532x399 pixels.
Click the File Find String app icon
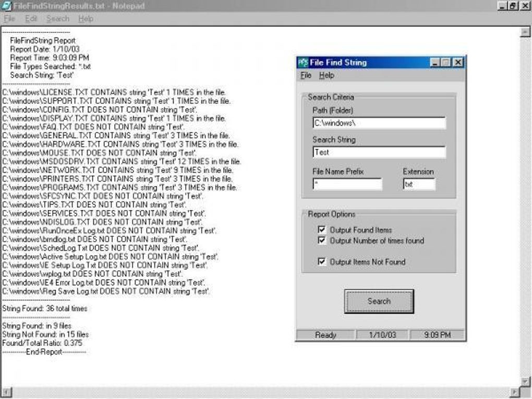(303, 63)
